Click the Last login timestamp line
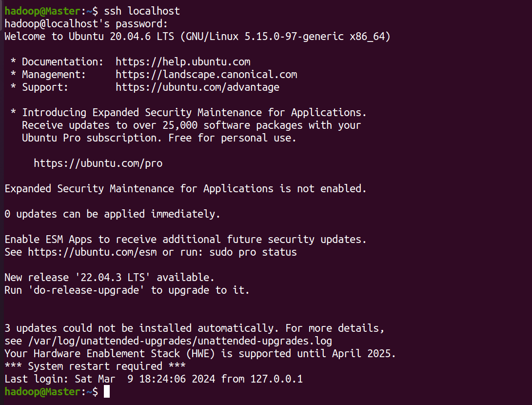The height and width of the screenshot is (405, 532). point(153,379)
